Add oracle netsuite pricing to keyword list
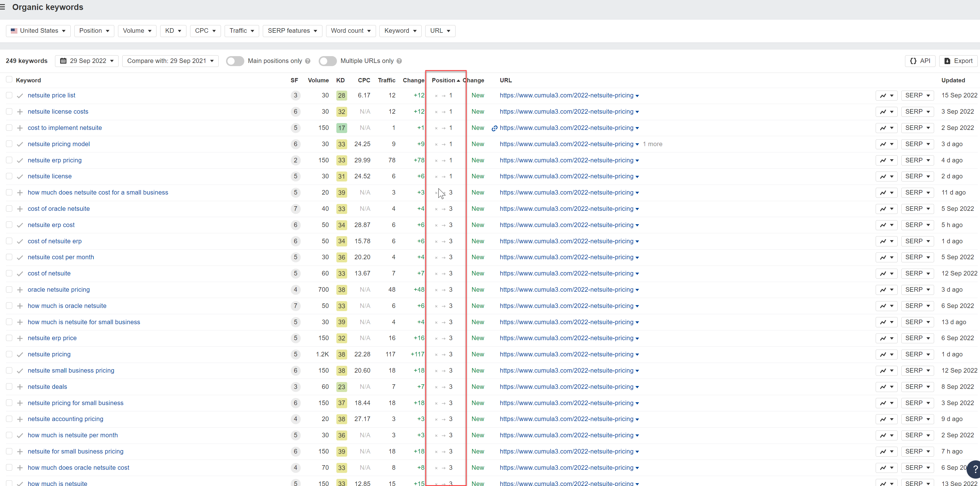Screen dimensions: 980x486 pyautogui.click(x=20, y=290)
